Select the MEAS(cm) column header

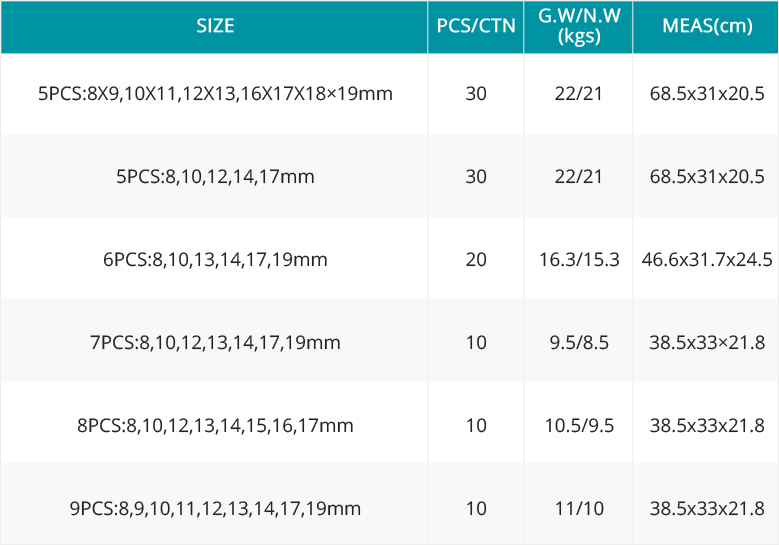[x=707, y=26]
